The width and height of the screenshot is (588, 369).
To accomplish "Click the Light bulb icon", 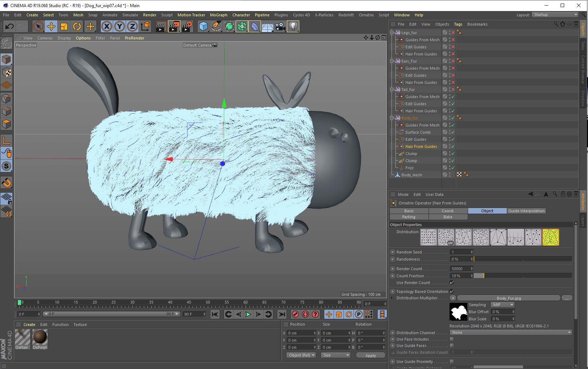I will pos(293,27).
